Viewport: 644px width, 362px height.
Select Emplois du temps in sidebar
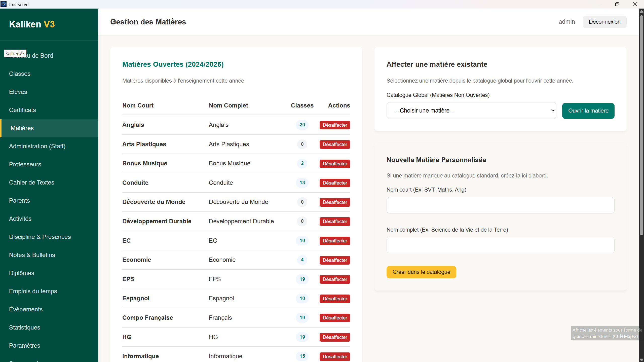pos(33,291)
